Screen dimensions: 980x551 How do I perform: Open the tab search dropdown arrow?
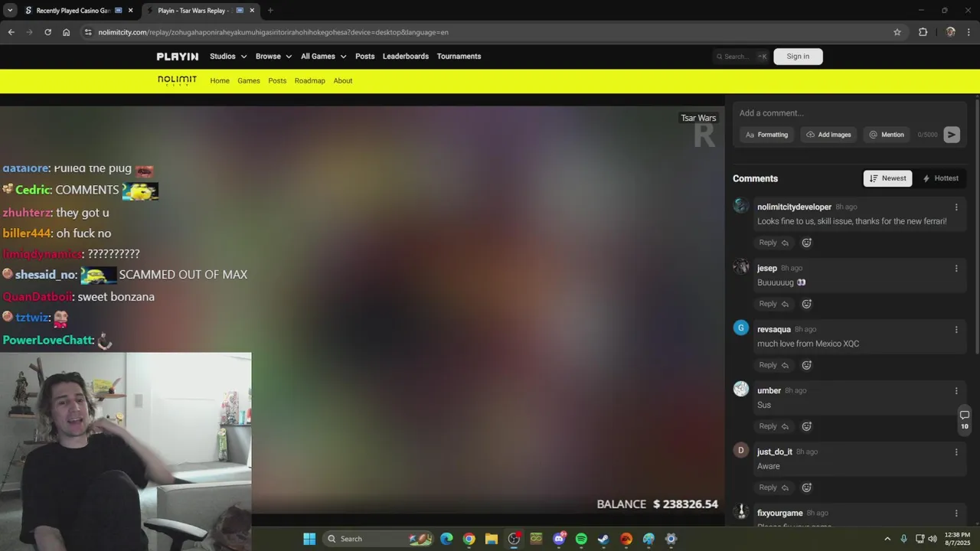(x=10, y=11)
